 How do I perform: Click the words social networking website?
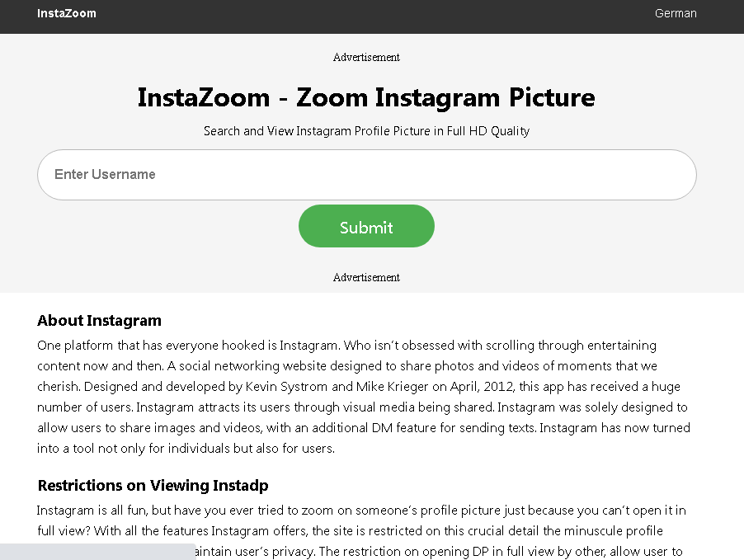[x=252, y=366]
